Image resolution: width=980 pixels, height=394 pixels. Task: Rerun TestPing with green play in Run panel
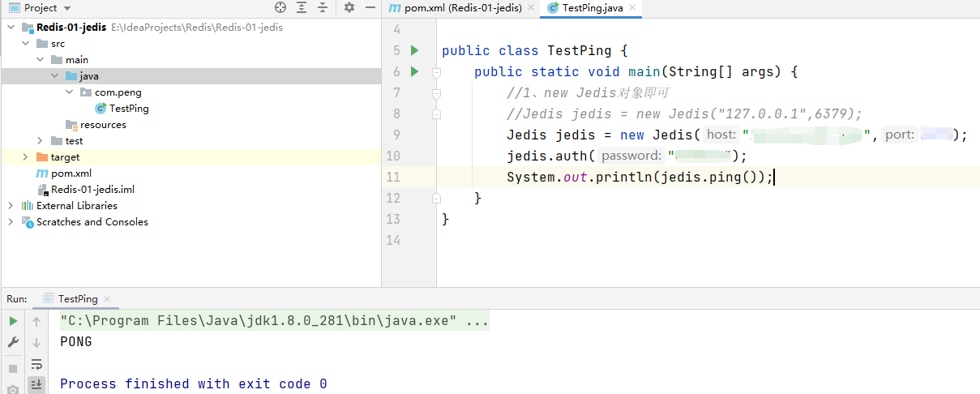pyautogui.click(x=13, y=321)
